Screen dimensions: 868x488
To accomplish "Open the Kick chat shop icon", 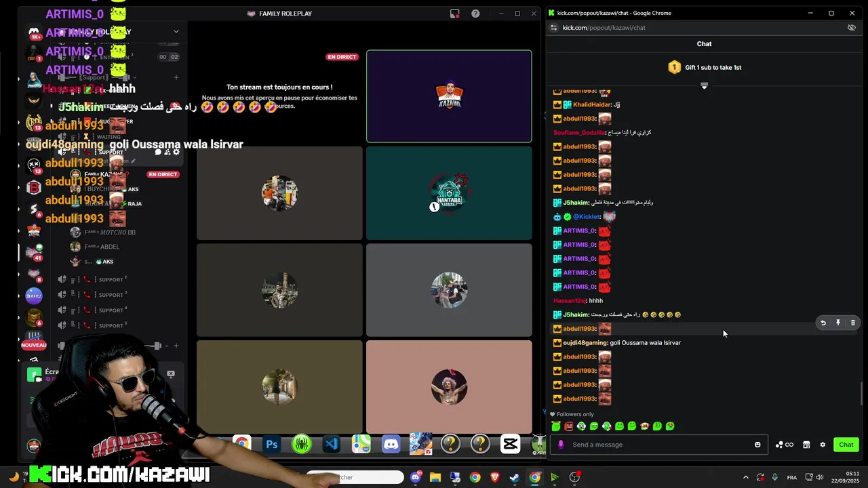I will click(x=806, y=445).
